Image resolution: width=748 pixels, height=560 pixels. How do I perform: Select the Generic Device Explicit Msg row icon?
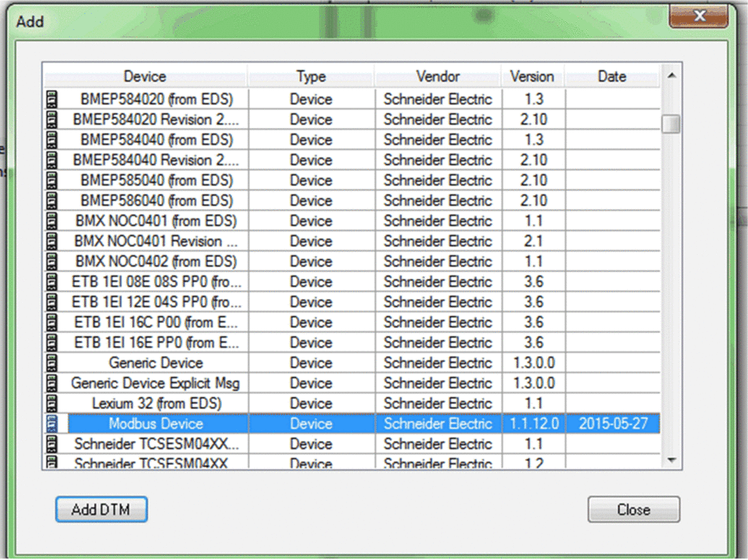tap(51, 383)
